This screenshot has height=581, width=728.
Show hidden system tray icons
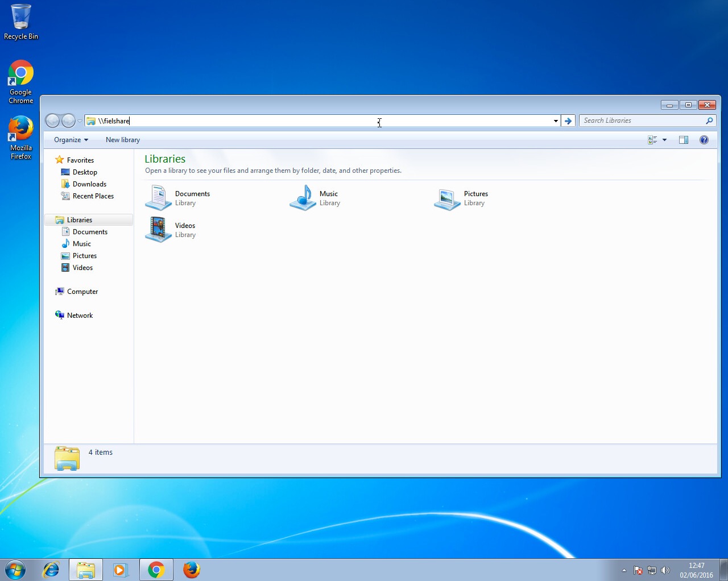(x=624, y=570)
